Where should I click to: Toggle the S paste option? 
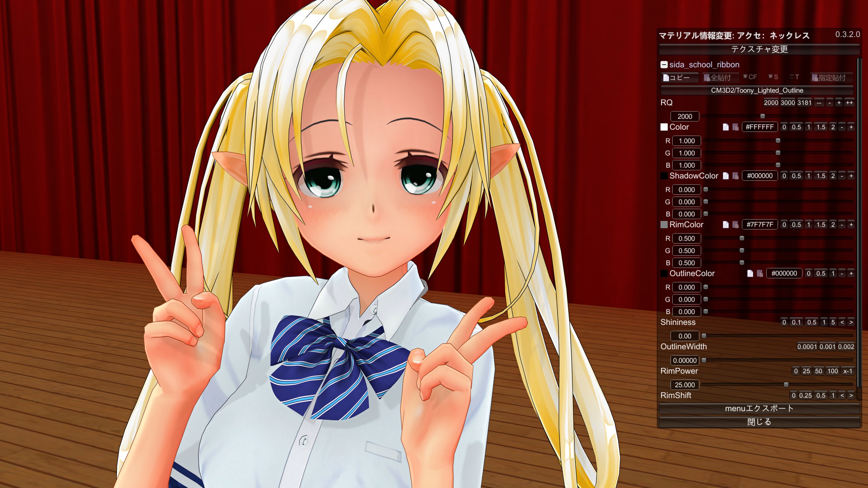tap(770, 77)
